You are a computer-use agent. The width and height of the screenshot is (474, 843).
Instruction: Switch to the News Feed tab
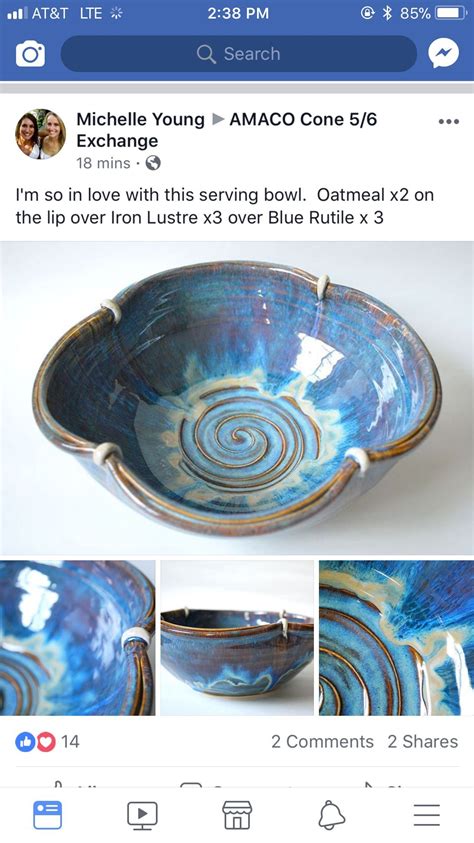(47, 815)
